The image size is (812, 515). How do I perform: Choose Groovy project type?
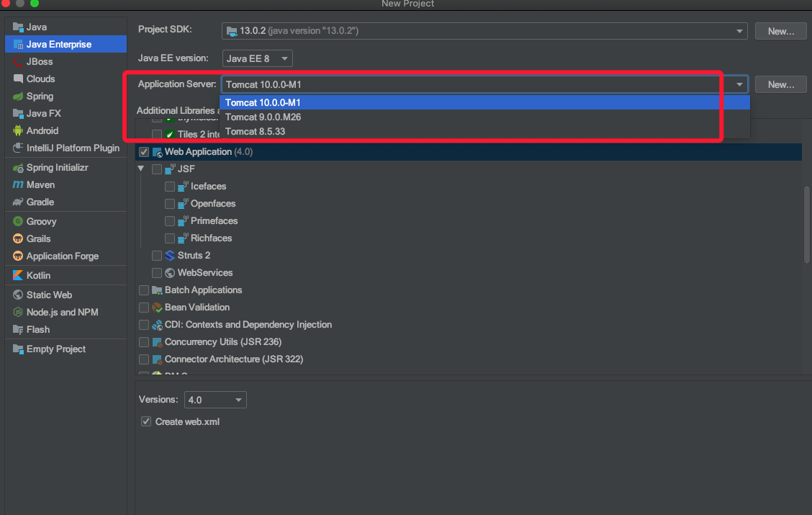(66, 222)
